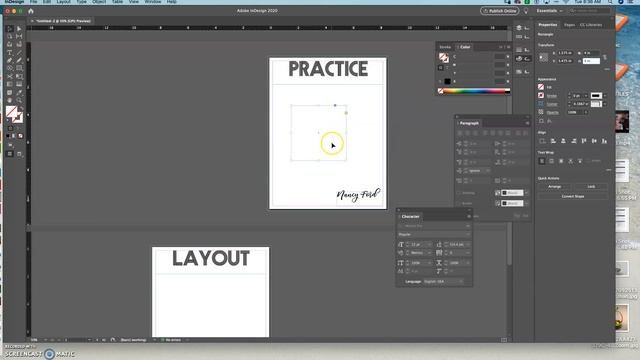Select the Gradient Feather tool
The height and width of the screenshot is (360, 640).
coord(19,84)
